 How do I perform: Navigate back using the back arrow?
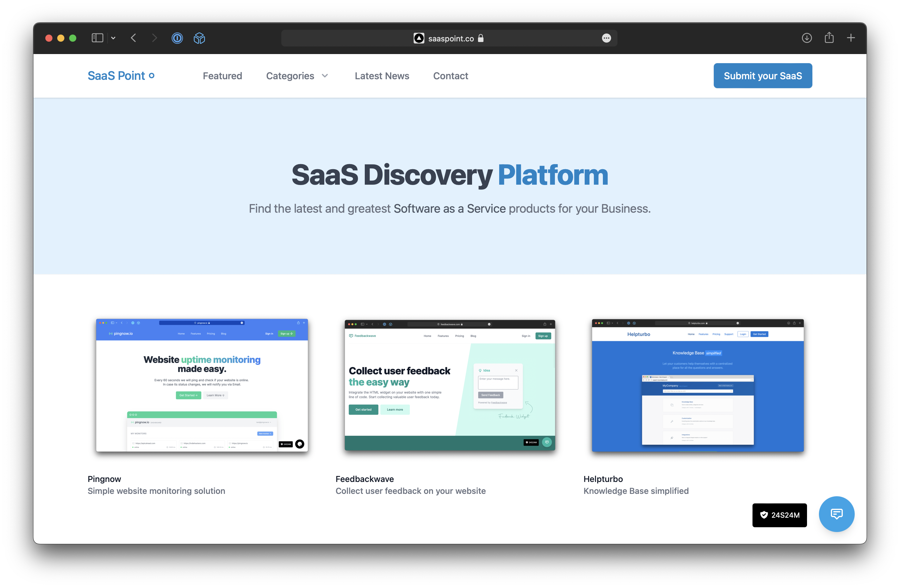(x=133, y=38)
